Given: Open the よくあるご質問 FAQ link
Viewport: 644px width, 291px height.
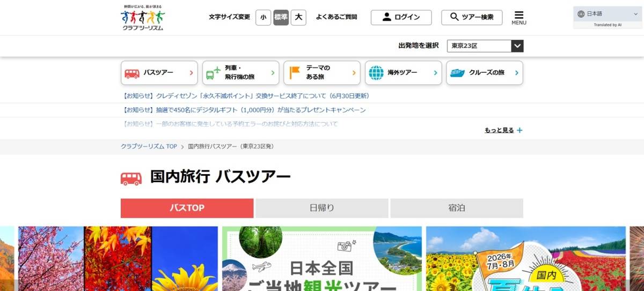Looking at the screenshot, I should 336,17.
